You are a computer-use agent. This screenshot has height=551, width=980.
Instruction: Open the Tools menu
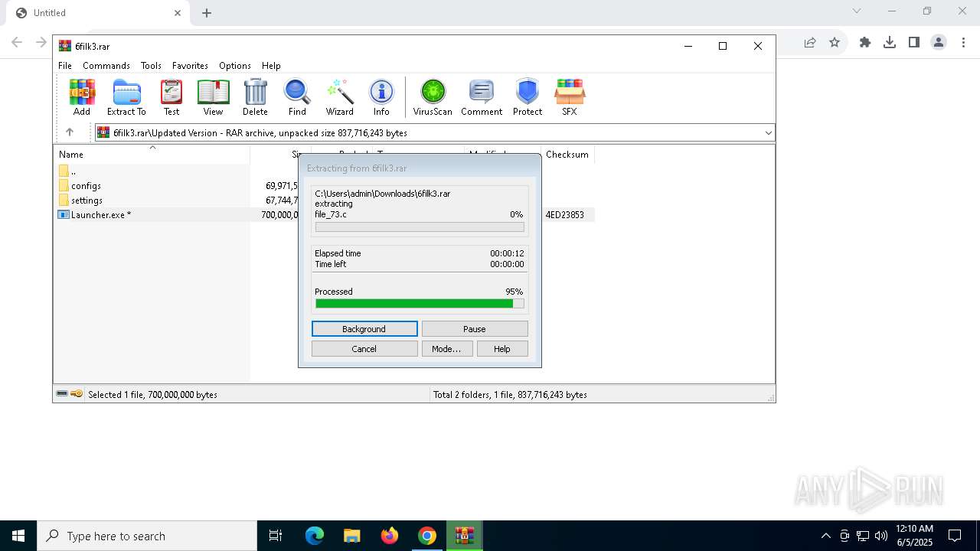click(x=151, y=66)
